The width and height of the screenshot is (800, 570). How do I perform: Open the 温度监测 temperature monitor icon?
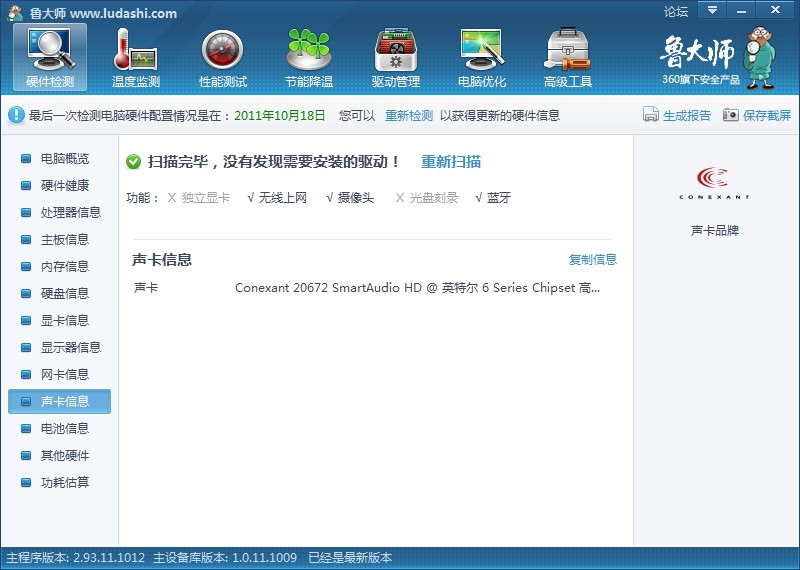136,56
